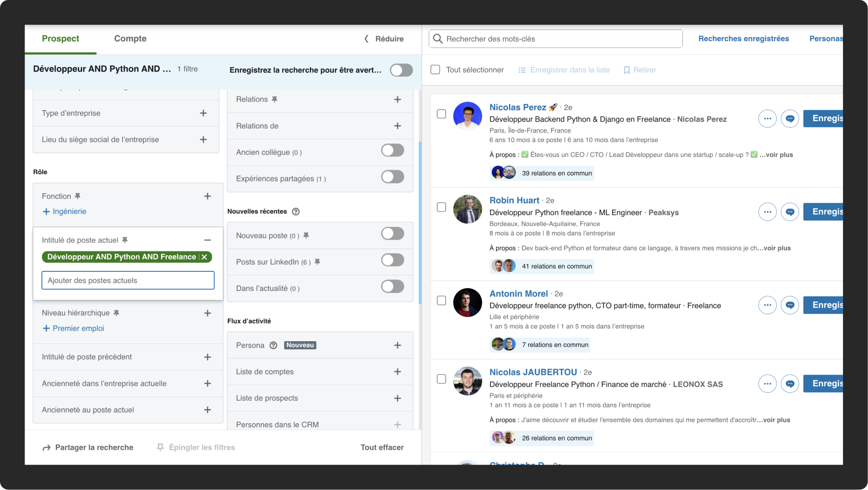
Task: Click pin icon next to Posts sur LinkedIn
Action: point(318,262)
